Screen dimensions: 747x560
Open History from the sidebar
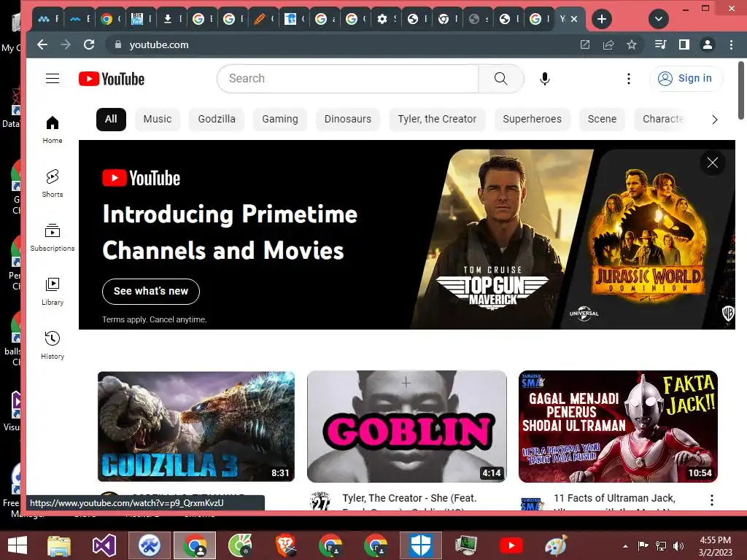coord(53,345)
